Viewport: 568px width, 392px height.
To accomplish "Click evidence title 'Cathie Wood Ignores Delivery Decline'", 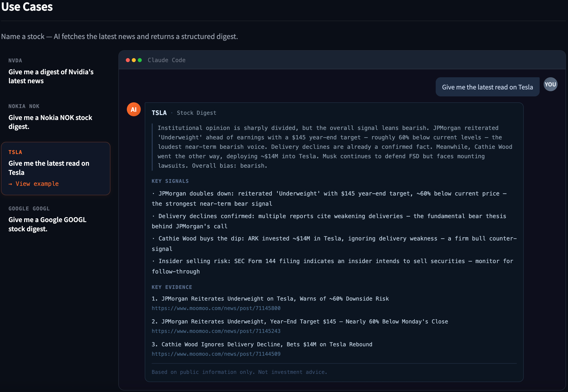I will 262,344.
